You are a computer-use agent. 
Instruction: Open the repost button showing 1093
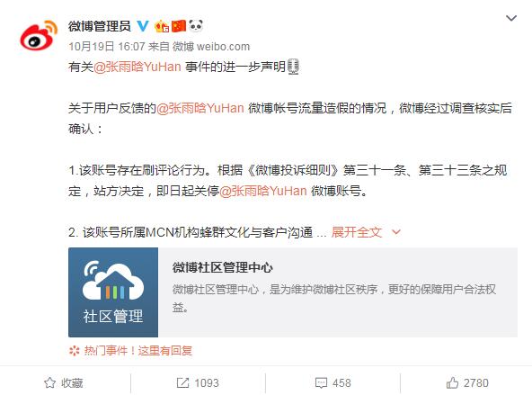(198, 382)
